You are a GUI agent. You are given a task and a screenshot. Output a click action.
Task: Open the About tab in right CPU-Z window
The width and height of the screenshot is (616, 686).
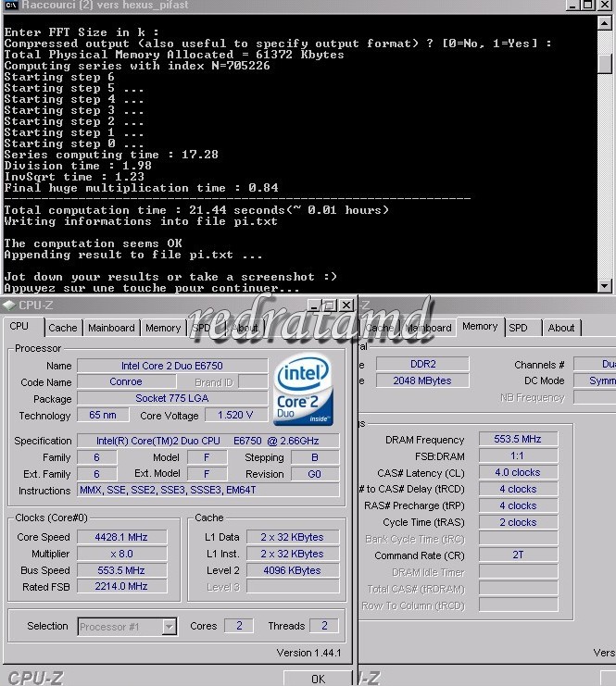(x=561, y=328)
